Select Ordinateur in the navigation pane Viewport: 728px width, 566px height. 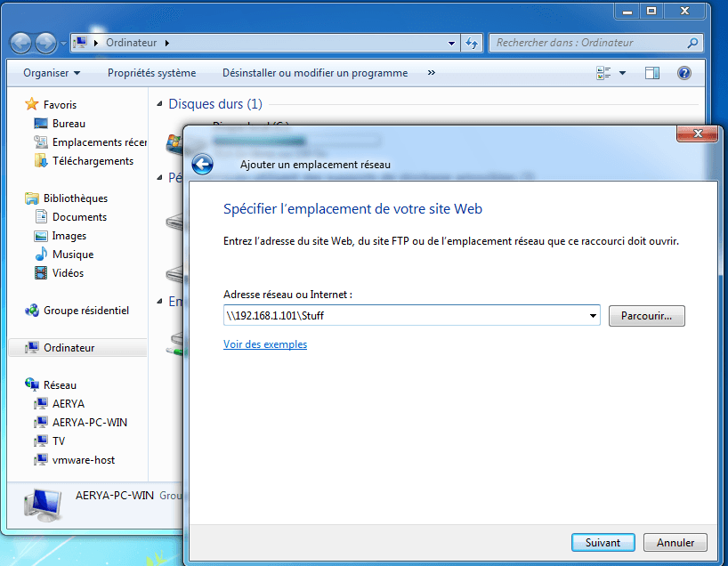click(78, 348)
